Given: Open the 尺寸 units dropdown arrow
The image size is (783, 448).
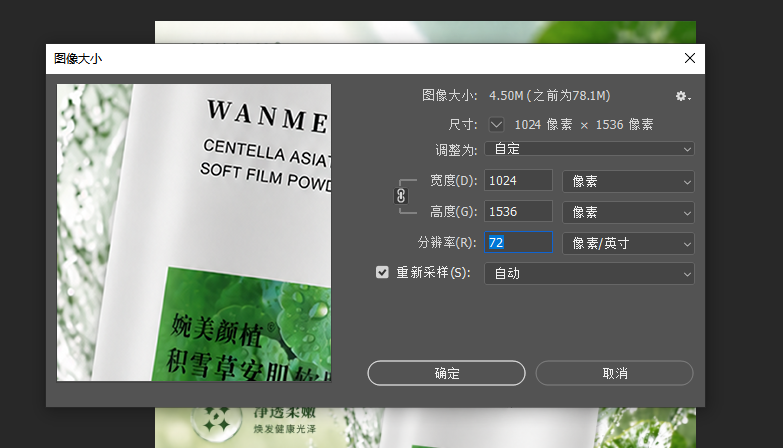Looking at the screenshot, I should (496, 124).
